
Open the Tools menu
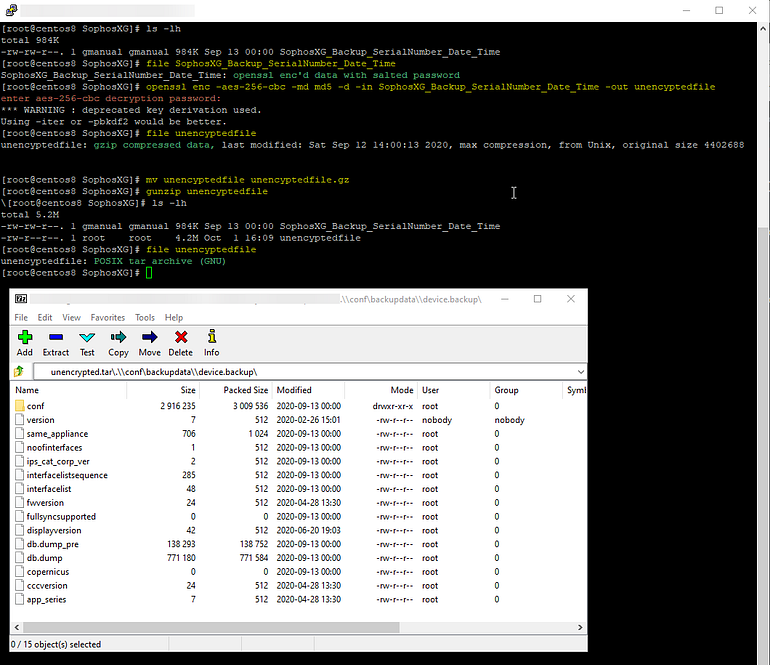click(145, 317)
